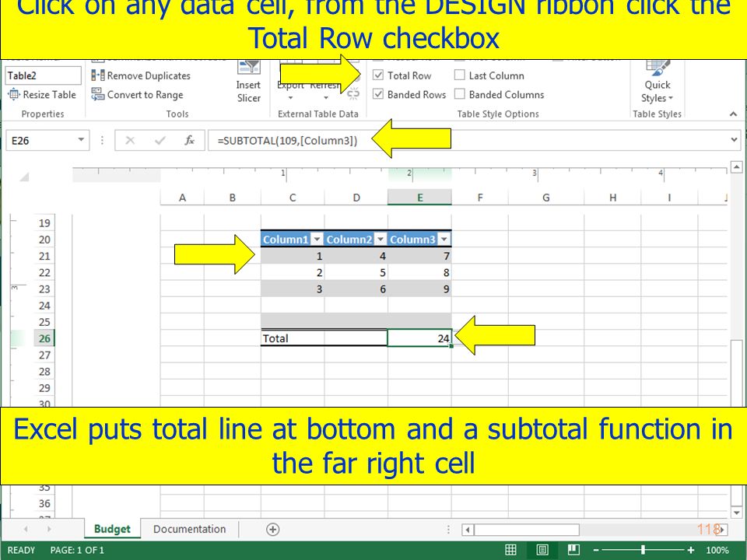Collapse the ribbon with up chevron
The image size is (747, 560).
pyautogui.click(x=733, y=114)
